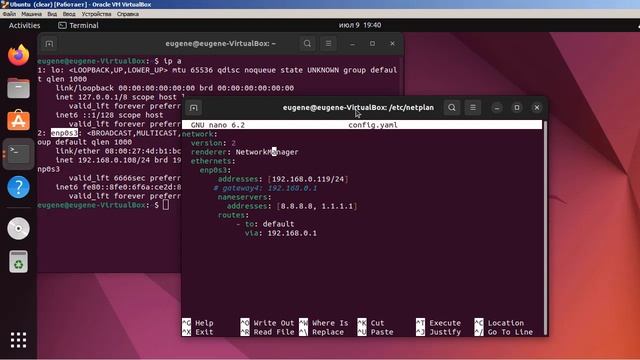The width and height of the screenshot is (640, 360).
Task: Select the Terminal icon in the dock
Action: 18,154
